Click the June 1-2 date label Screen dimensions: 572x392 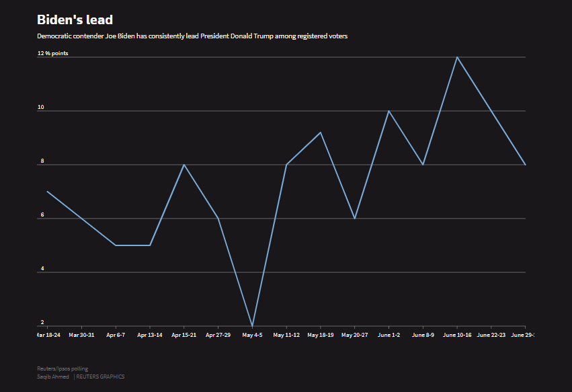point(389,334)
